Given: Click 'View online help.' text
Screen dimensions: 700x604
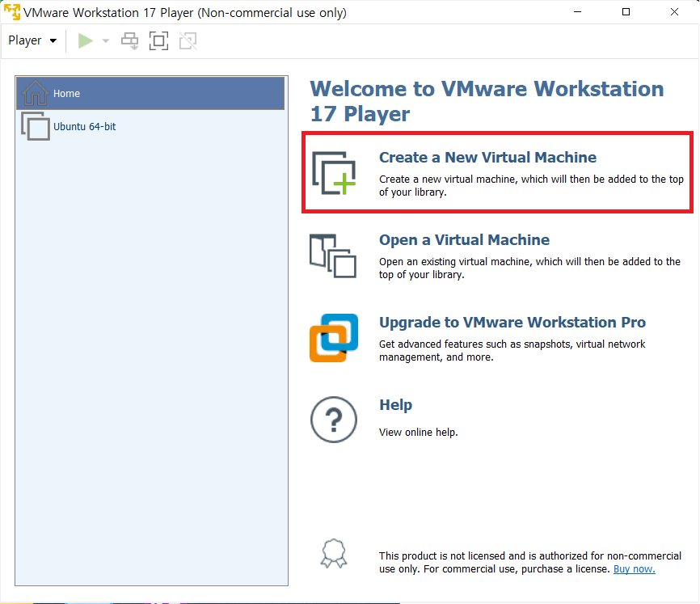Looking at the screenshot, I should point(419,432).
